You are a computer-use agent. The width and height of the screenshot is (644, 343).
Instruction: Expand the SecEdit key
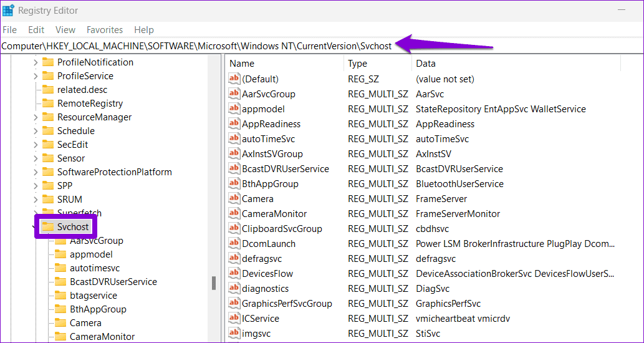click(x=36, y=145)
